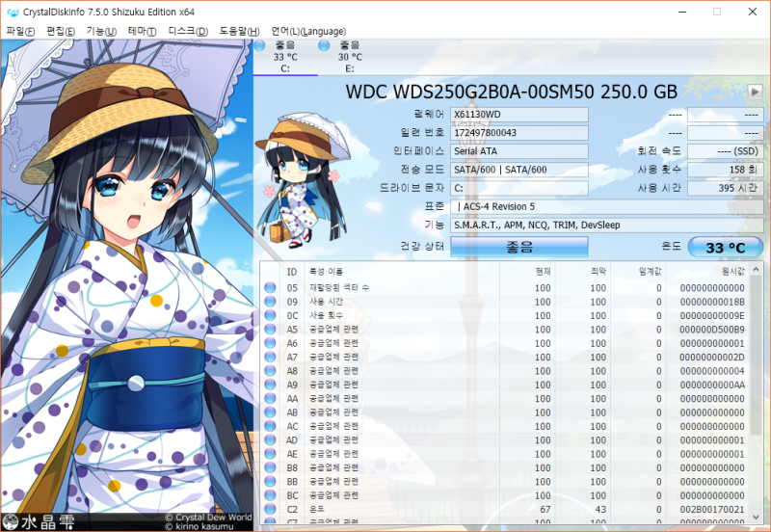Select the E: drive tab at 30 °C
This screenshot has height=532, width=771.
(350, 57)
